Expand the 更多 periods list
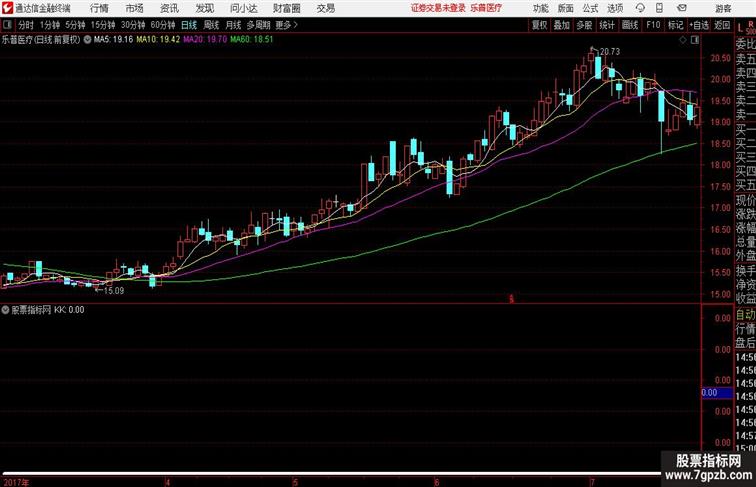The height and width of the screenshot is (487, 756). (286, 25)
